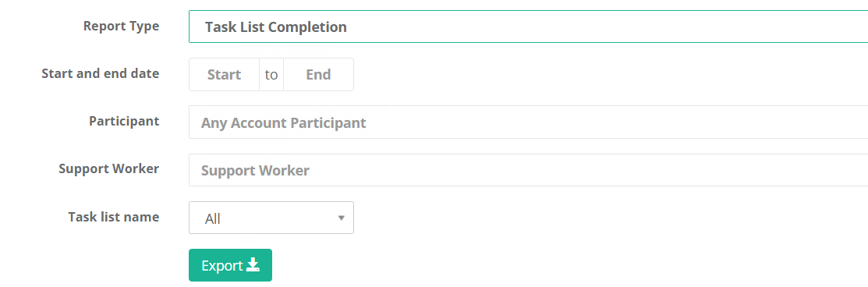Click the 'Participant' label
Image resolution: width=868 pixels, height=287 pixels.
124,121
